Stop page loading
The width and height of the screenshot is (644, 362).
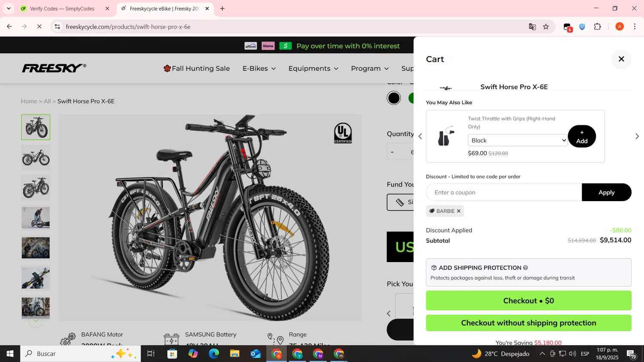39,27
